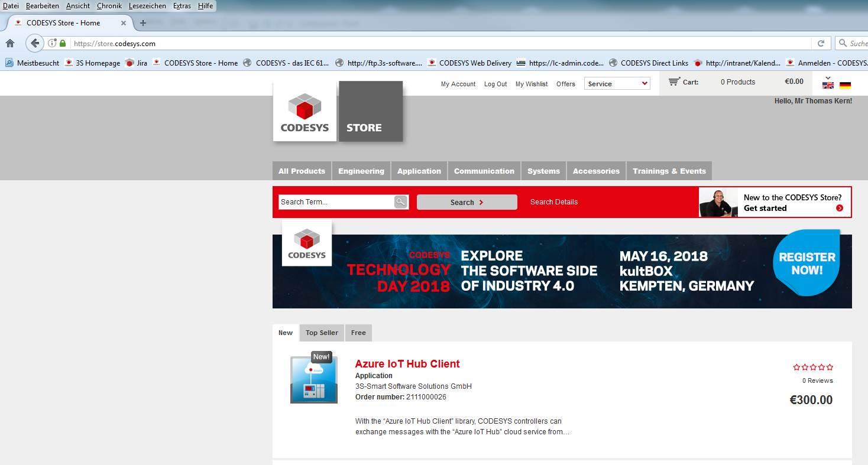Switch to the Free tab

tap(358, 333)
